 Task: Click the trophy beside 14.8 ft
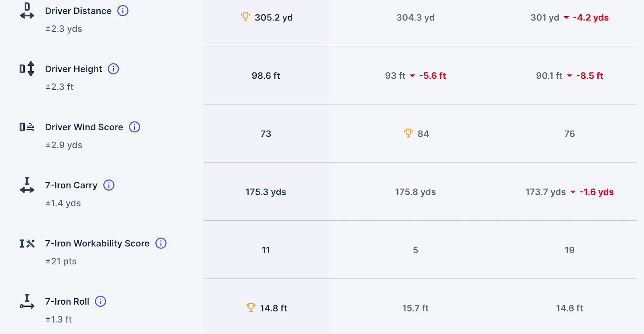[251, 307]
